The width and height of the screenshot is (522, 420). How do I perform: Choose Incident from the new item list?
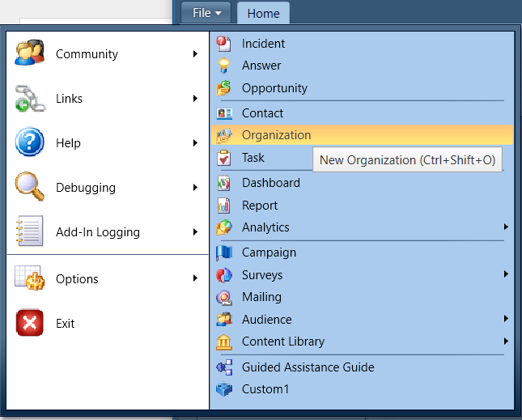pyautogui.click(x=363, y=44)
